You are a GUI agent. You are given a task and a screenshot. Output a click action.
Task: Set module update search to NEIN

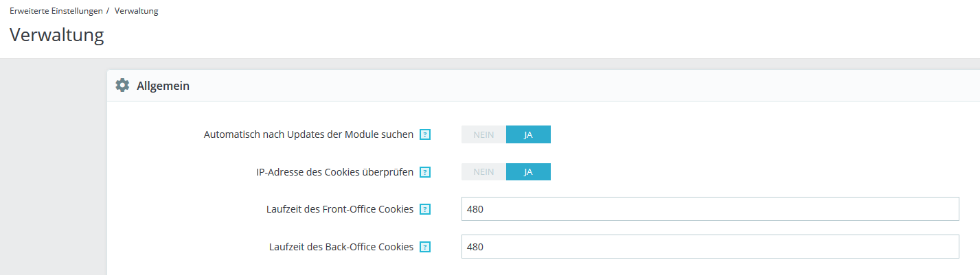[483, 134]
